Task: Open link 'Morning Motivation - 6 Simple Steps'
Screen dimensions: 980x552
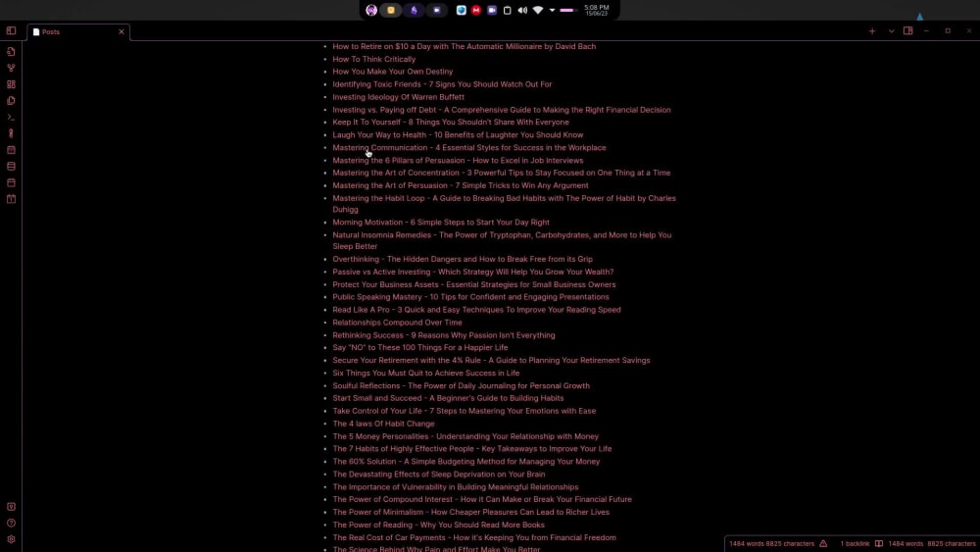Action: 441,223
